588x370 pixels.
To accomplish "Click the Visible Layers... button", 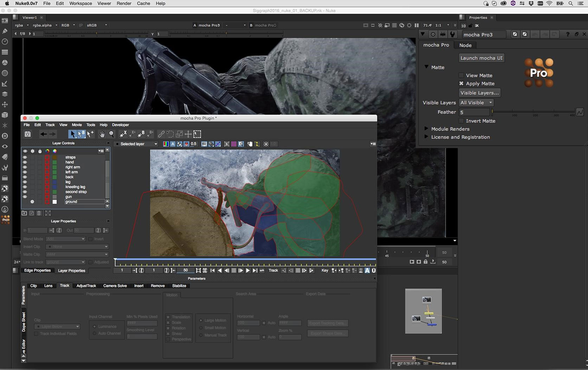I will [479, 93].
